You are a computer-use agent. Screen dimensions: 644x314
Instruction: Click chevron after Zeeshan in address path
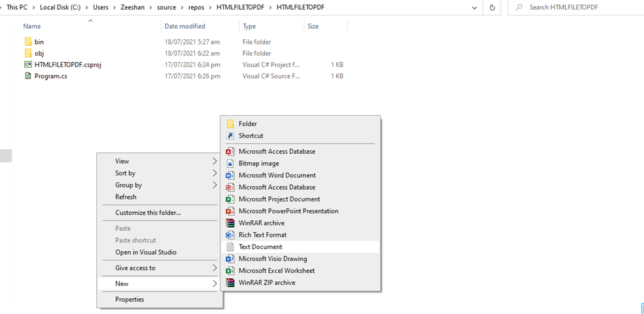tap(151, 7)
